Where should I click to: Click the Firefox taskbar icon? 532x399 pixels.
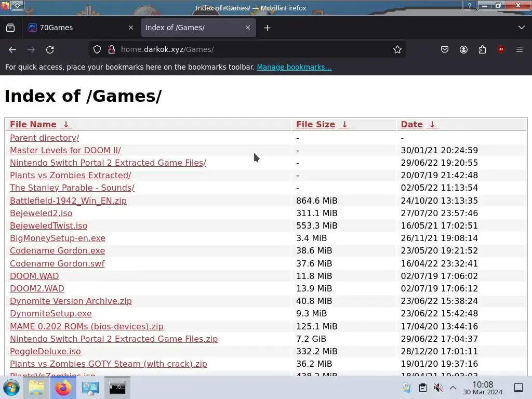tap(63, 388)
